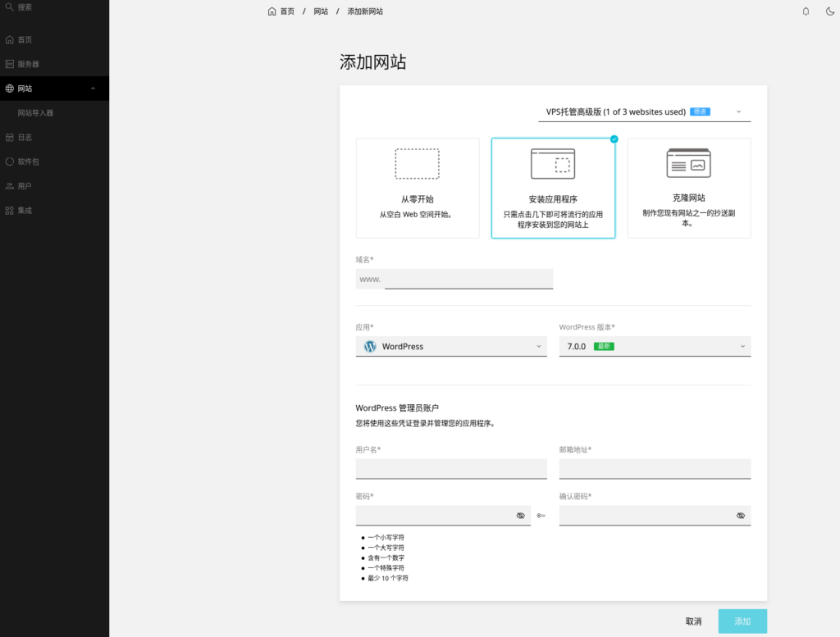Open the 首页 home sidebar icon
The height and width of the screenshot is (637, 840).
[9, 39]
